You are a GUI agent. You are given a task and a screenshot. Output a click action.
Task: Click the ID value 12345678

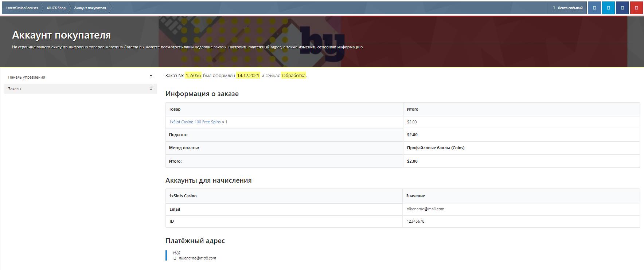point(415,221)
